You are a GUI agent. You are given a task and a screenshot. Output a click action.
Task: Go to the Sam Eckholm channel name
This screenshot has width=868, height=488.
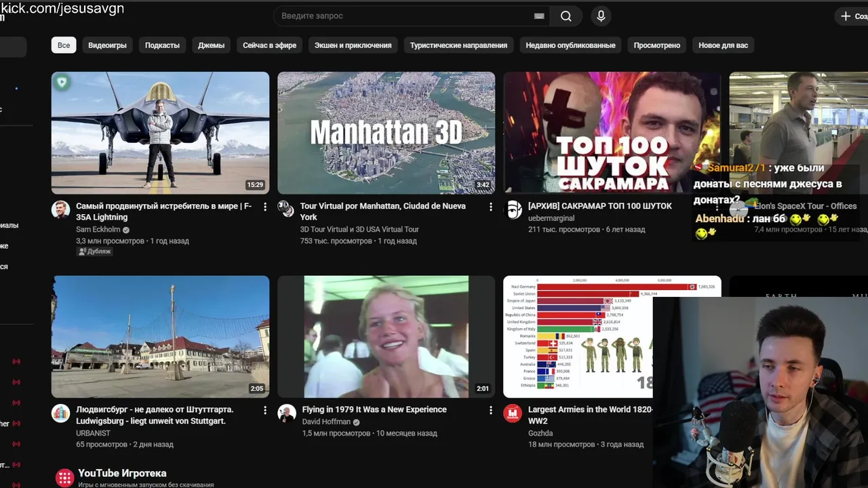98,230
